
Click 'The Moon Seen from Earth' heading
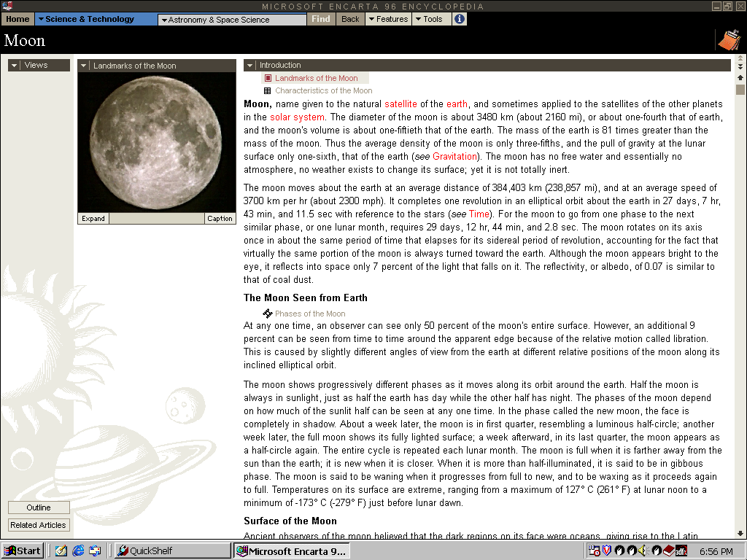(306, 297)
